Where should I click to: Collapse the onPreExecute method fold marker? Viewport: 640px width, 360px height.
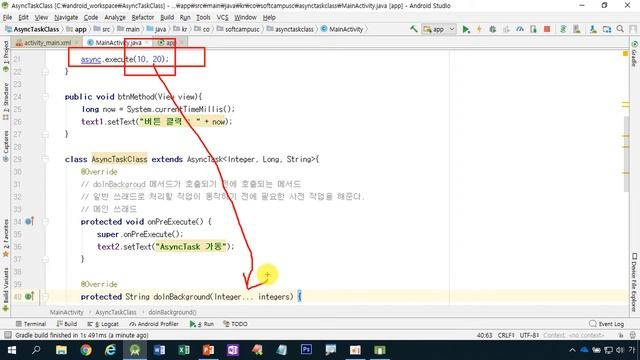45,222
